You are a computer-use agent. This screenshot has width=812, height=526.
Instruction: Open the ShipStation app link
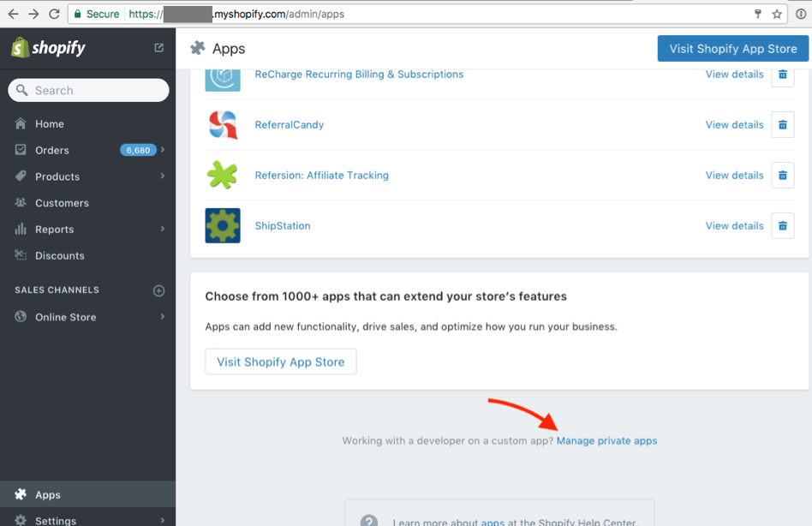(283, 225)
